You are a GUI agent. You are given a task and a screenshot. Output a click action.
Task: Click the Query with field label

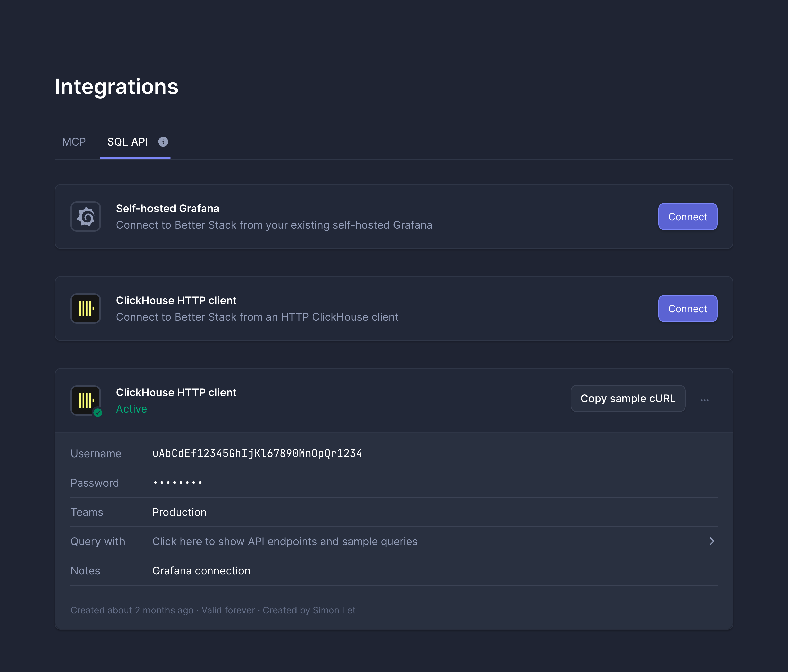[x=98, y=542]
